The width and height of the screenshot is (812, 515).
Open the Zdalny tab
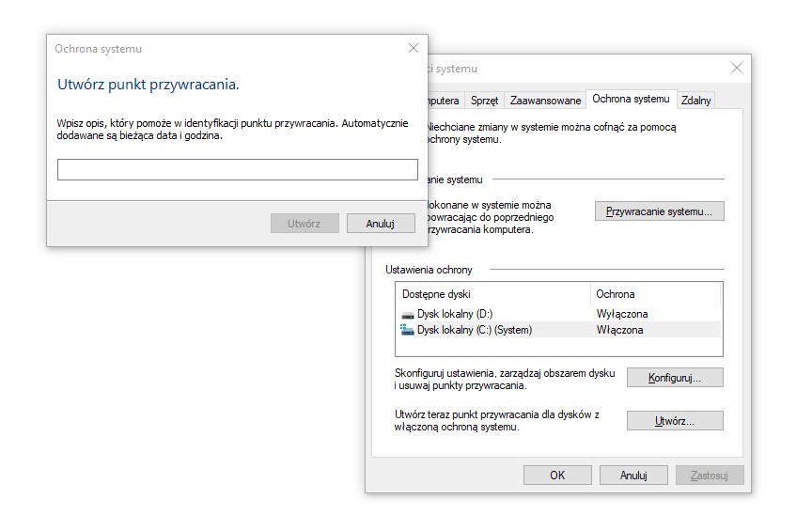tap(695, 101)
